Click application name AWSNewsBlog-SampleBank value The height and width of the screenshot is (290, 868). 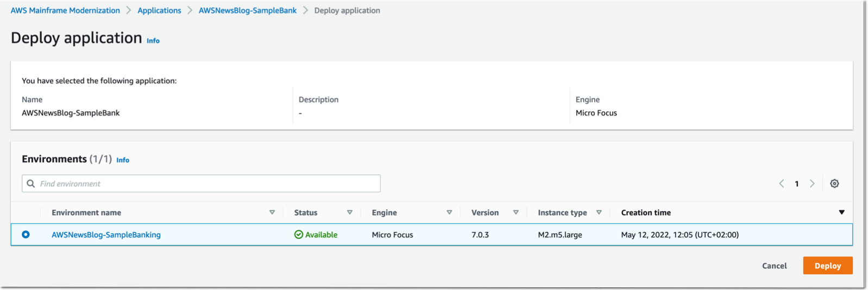[71, 113]
